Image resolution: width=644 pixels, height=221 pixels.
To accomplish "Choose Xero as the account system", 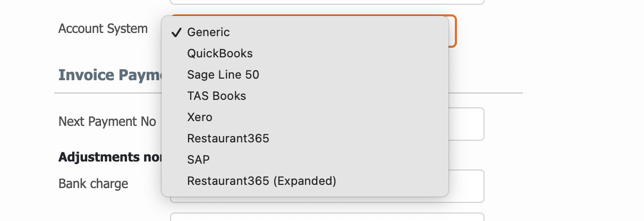I will coord(305,117).
